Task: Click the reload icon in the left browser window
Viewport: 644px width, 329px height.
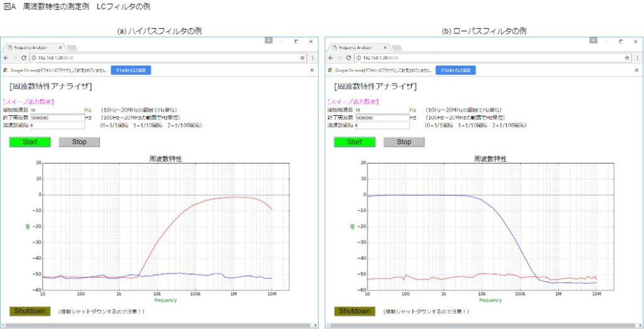Action: coord(23,58)
